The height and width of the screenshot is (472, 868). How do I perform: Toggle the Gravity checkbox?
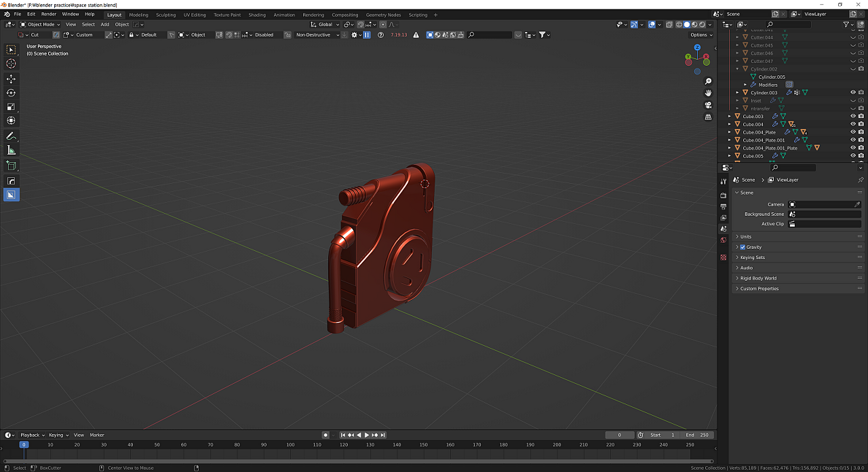pyautogui.click(x=743, y=247)
